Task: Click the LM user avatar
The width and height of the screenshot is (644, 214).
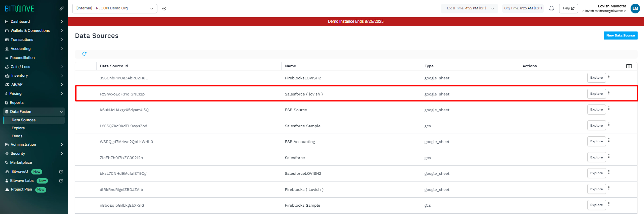Action: [x=635, y=8]
